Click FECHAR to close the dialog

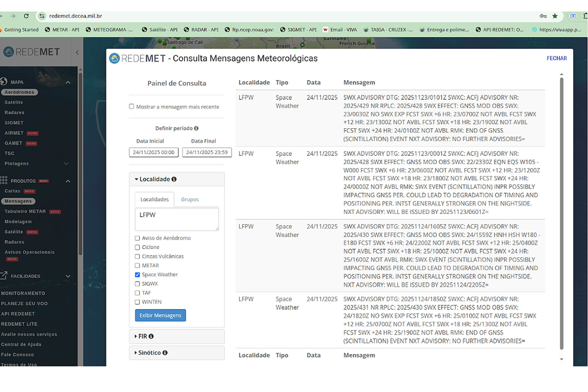tap(557, 58)
